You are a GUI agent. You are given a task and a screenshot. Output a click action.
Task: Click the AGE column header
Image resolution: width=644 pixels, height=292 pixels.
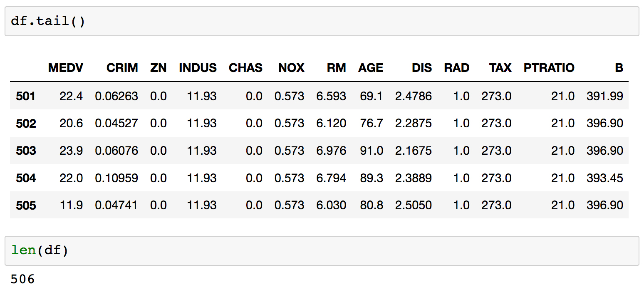tap(371, 68)
